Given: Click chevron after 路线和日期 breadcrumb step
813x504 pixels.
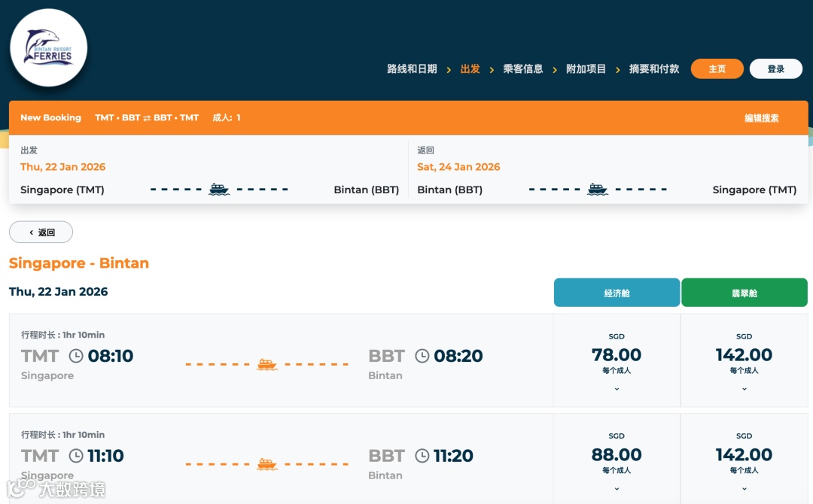Looking at the screenshot, I should click(449, 69).
